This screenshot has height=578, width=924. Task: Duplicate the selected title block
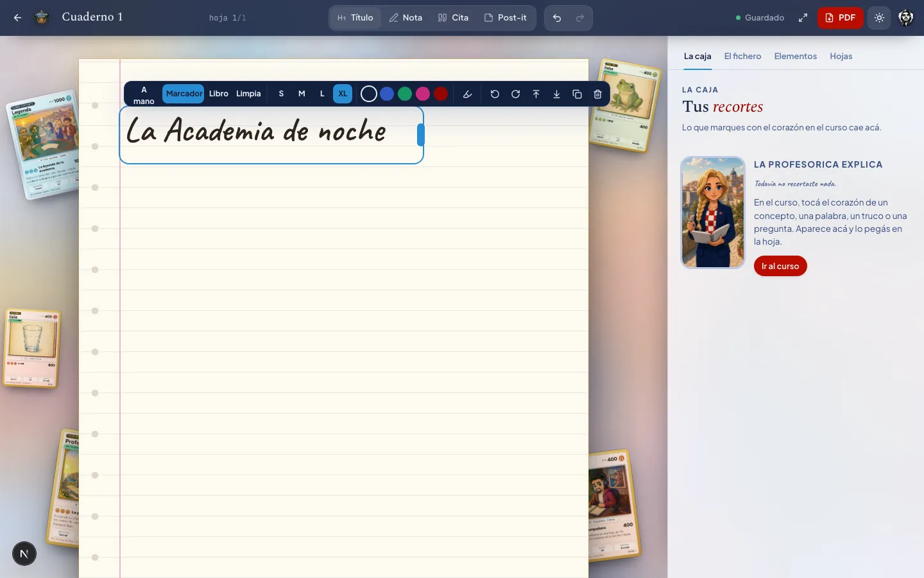(x=577, y=94)
